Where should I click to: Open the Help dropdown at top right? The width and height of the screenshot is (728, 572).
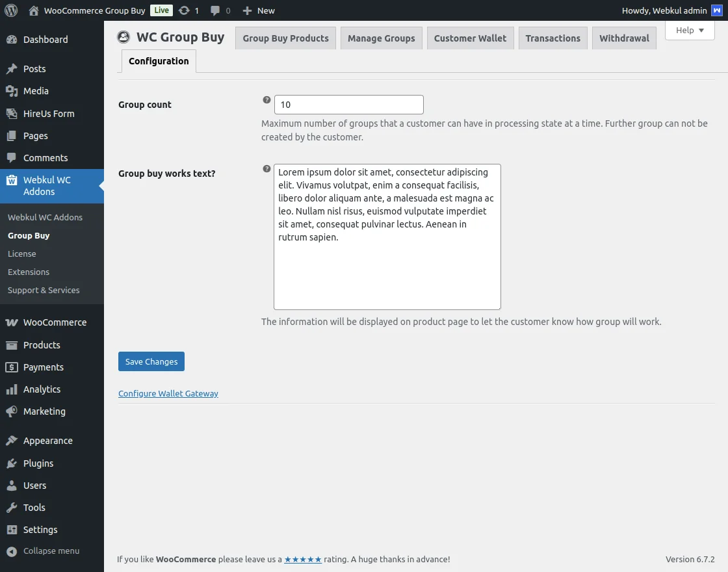coord(689,30)
